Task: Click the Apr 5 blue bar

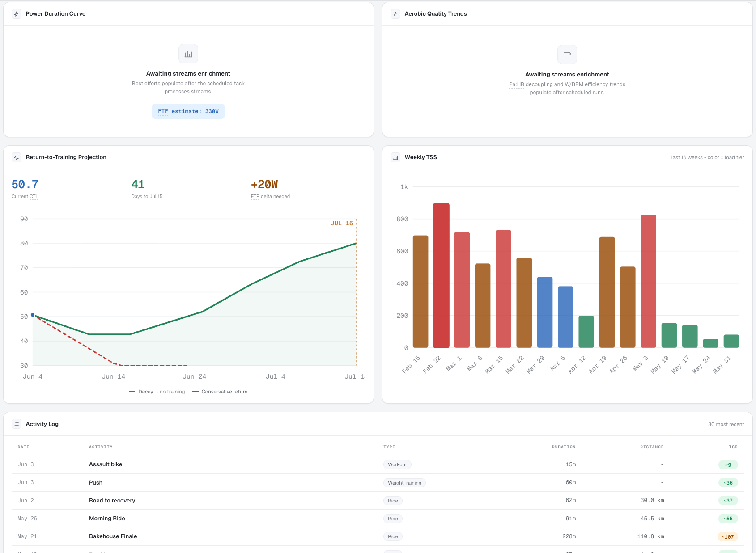Action: (565, 317)
